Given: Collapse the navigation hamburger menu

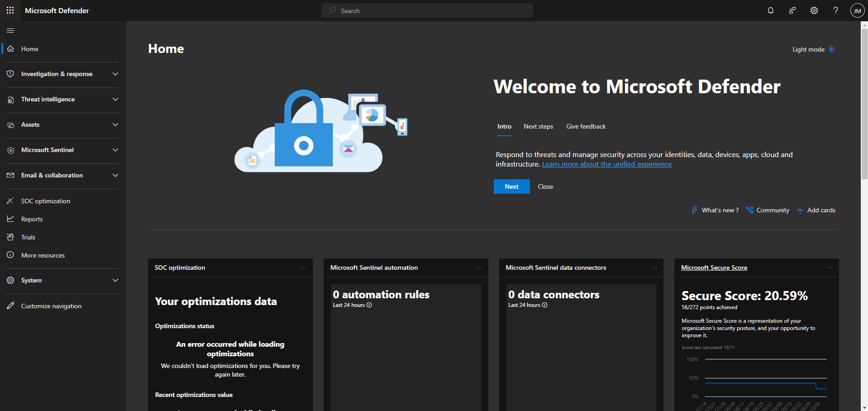Looking at the screenshot, I should tap(10, 30).
